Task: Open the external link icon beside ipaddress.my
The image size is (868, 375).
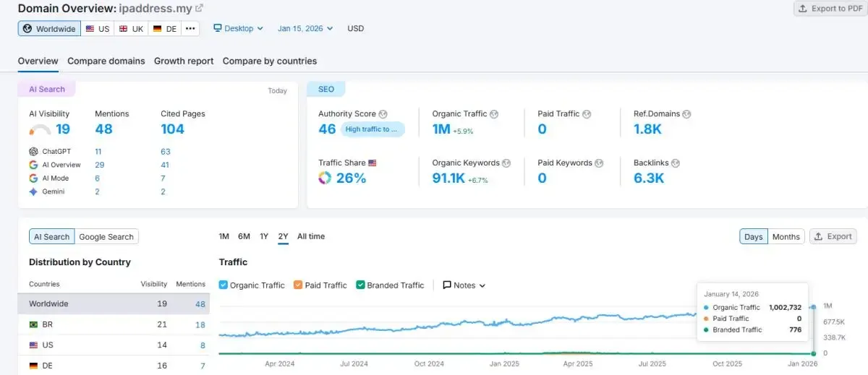Action: point(199,9)
